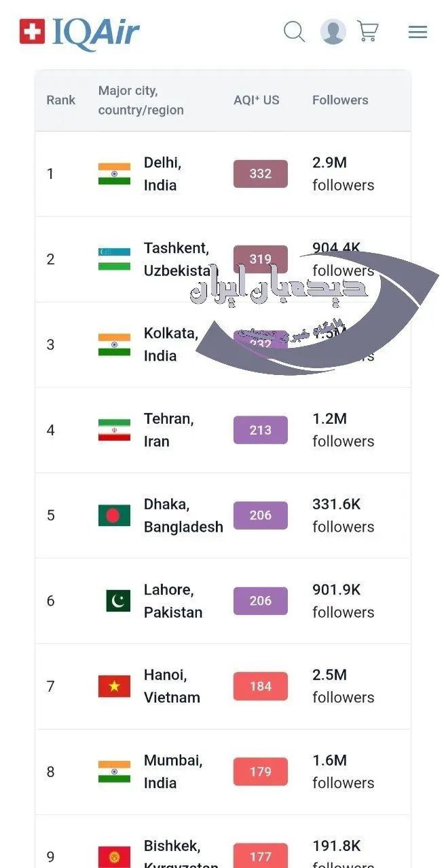Open the shopping cart
This screenshot has width=446, height=868.
click(368, 32)
